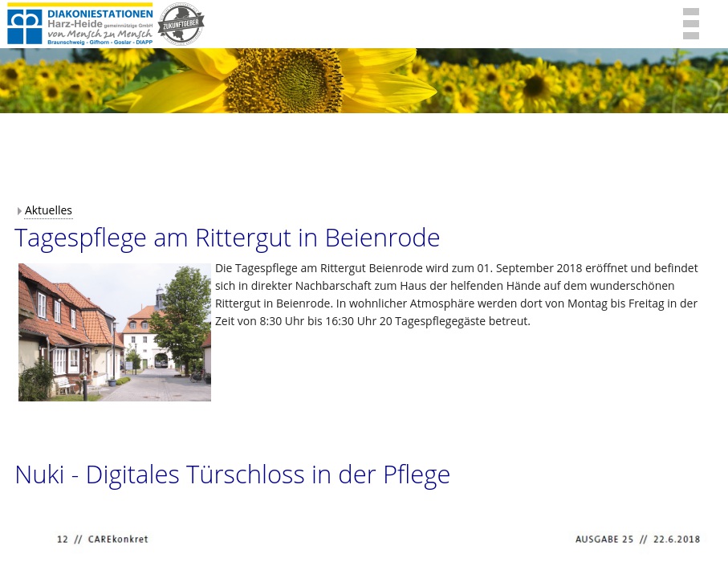Expand the Aktuelles breadcrumb section
728x562 pixels.
coord(48,210)
